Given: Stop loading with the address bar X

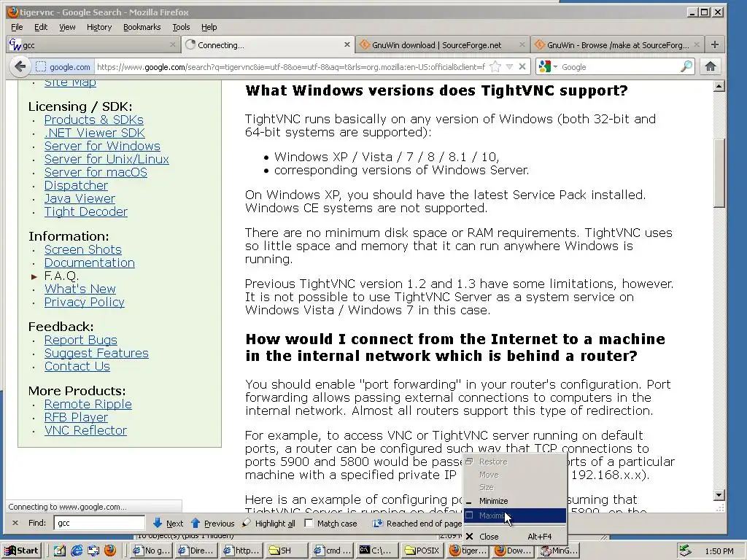Looking at the screenshot, I should (x=522, y=66).
